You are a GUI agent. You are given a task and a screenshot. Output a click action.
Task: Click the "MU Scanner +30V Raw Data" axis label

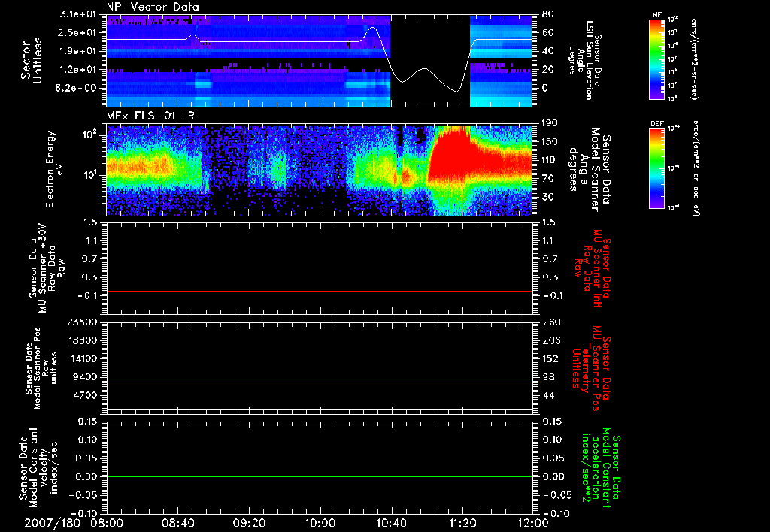[47, 268]
